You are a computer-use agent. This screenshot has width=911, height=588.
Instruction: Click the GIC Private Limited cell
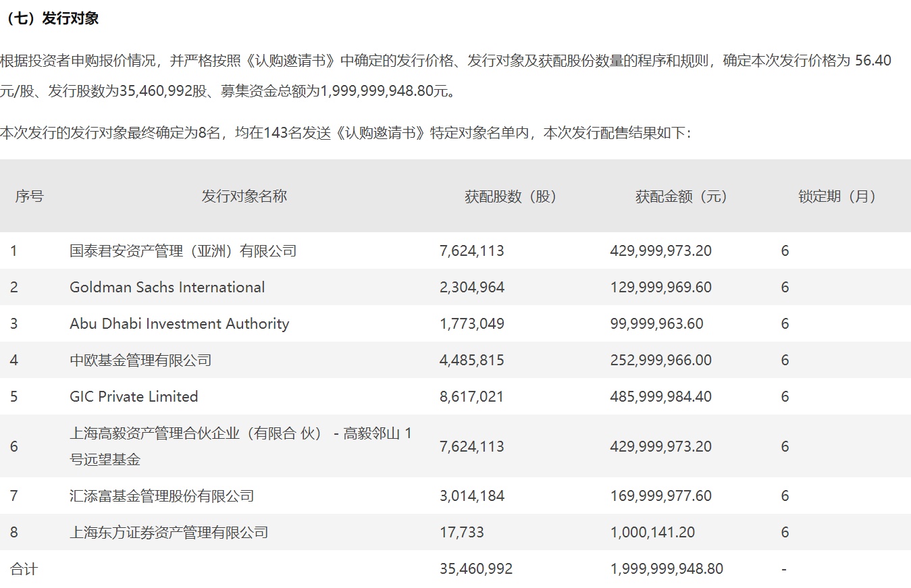point(134,397)
